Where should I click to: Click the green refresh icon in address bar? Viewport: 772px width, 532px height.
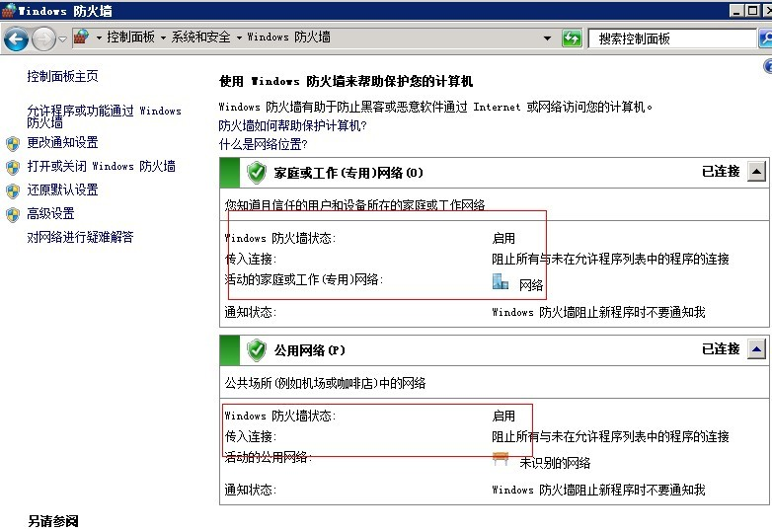tap(572, 38)
